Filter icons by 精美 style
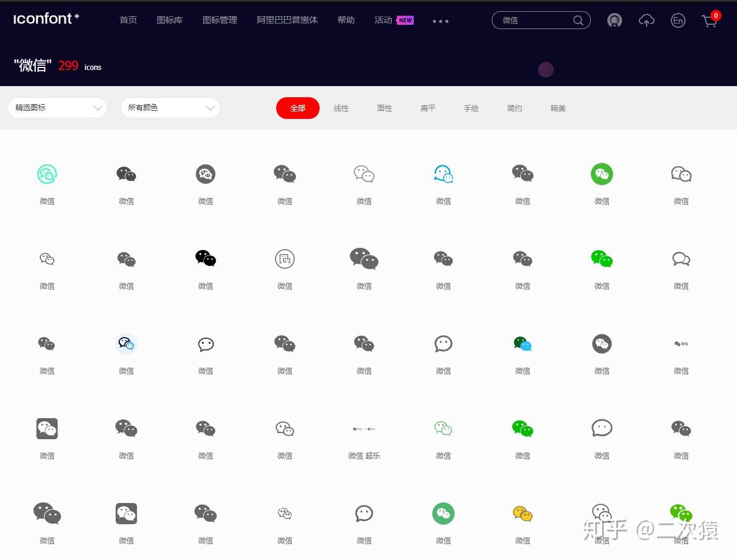737x560 pixels. pos(558,108)
